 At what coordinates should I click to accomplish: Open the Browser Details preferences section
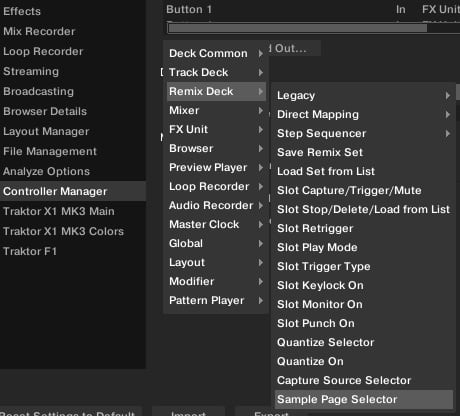73,111
